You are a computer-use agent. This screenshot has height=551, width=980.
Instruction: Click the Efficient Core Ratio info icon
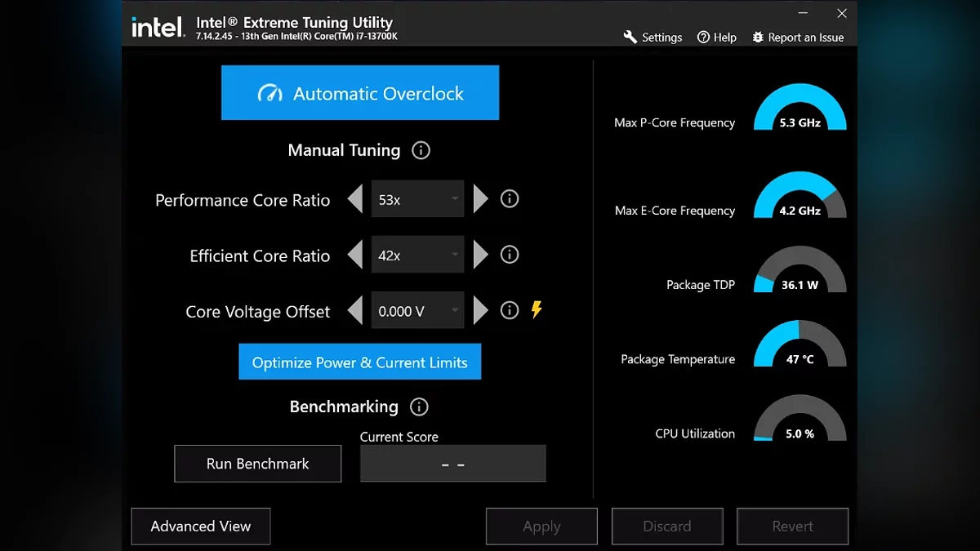510,255
